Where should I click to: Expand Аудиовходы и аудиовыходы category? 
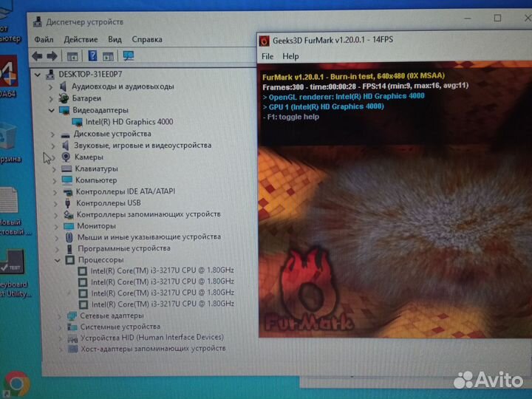coord(50,87)
